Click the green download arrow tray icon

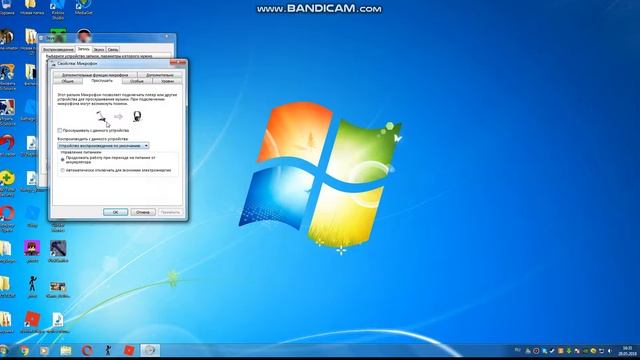(x=569, y=351)
